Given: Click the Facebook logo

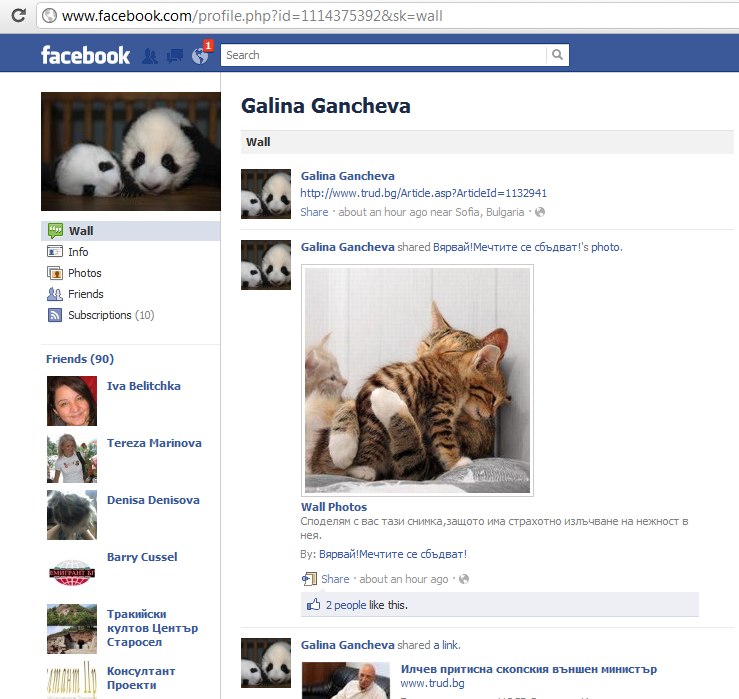Looking at the screenshot, I should click(x=85, y=56).
